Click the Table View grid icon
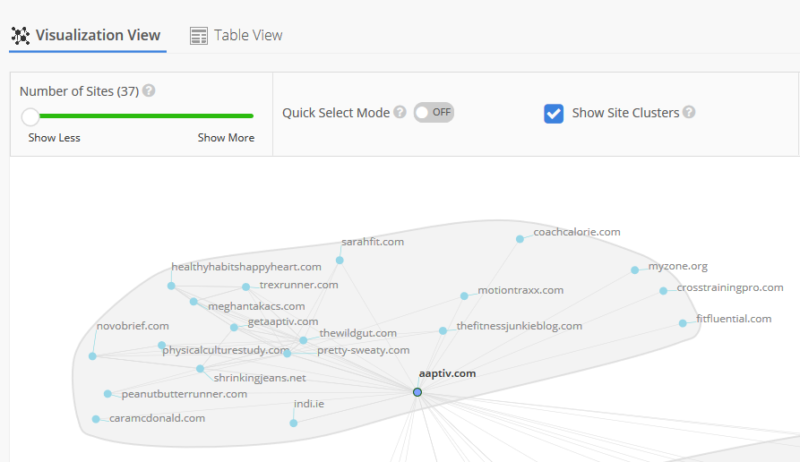This screenshot has width=800, height=462. (x=199, y=35)
